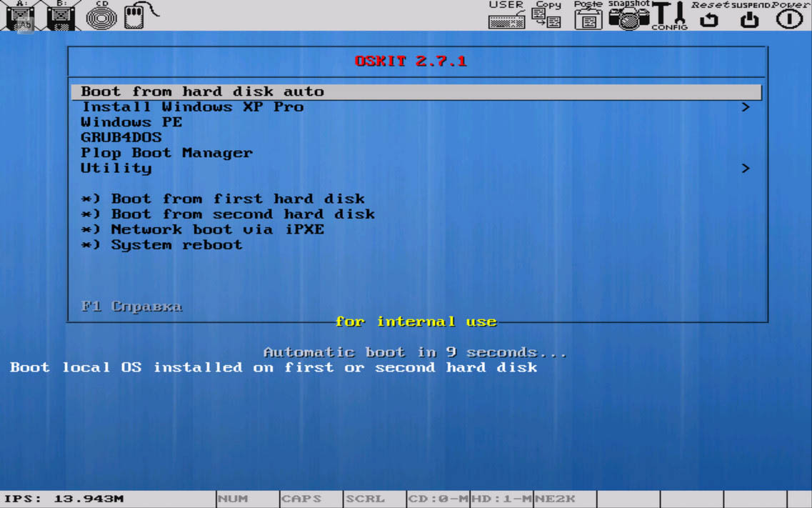Open the CONFIG tools icon

tap(670, 16)
